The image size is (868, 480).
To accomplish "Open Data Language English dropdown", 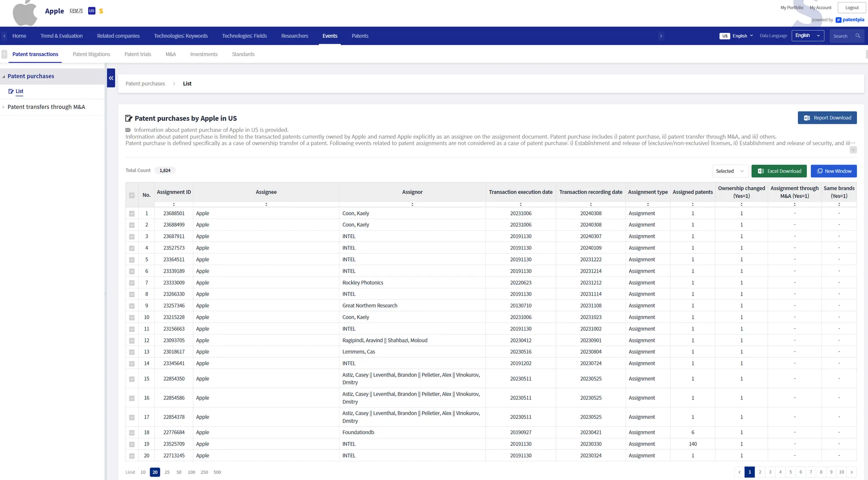I will click(807, 36).
